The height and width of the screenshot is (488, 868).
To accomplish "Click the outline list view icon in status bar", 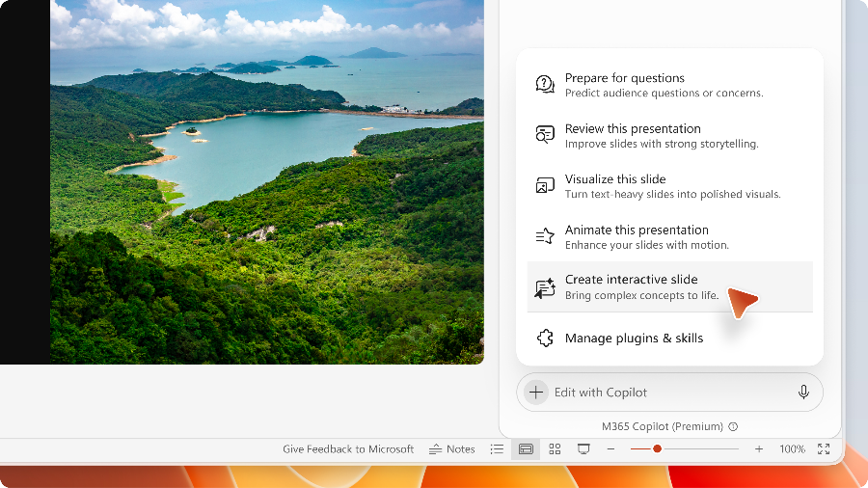I will point(497,449).
